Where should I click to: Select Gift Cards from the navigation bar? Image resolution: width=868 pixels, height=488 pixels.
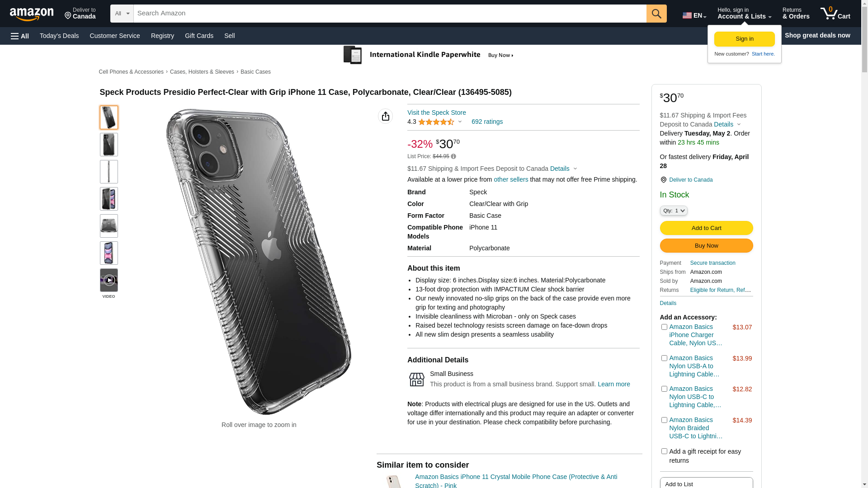click(199, 36)
